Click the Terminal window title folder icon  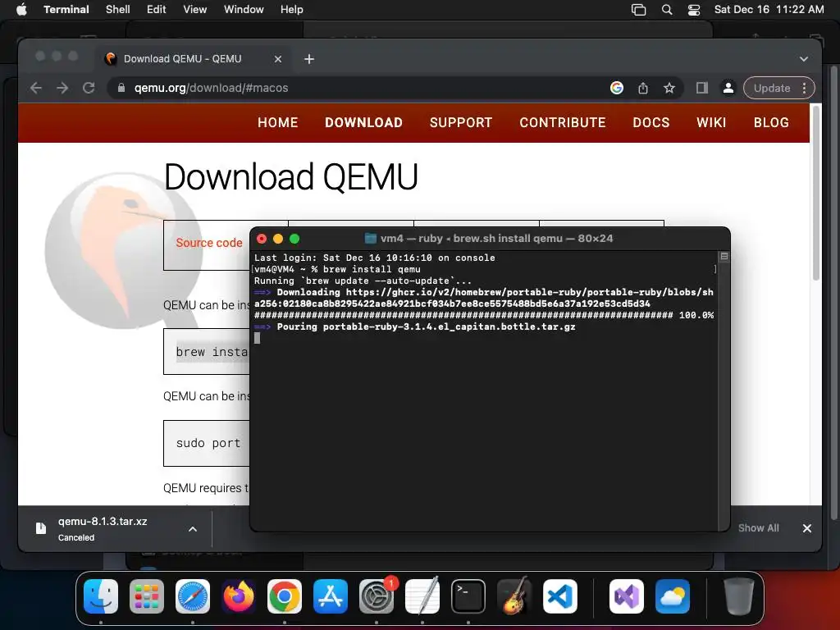tap(370, 239)
